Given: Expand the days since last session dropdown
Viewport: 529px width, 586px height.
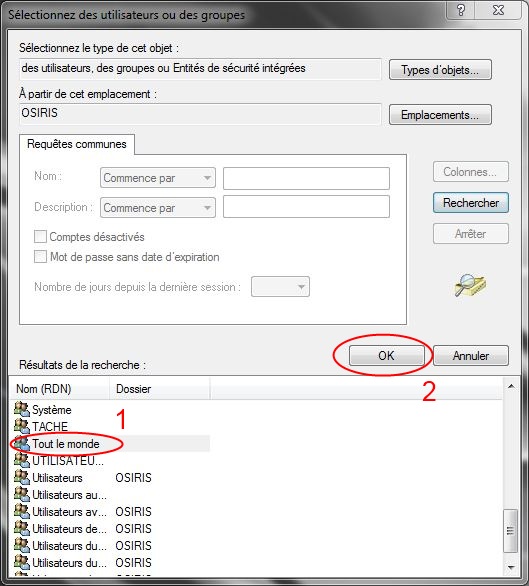Looking at the screenshot, I should tap(280, 287).
